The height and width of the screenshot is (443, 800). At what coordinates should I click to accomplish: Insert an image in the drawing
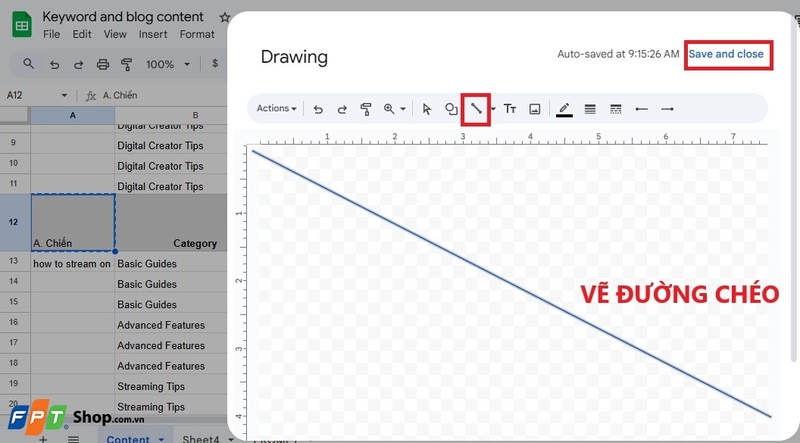[535, 109]
